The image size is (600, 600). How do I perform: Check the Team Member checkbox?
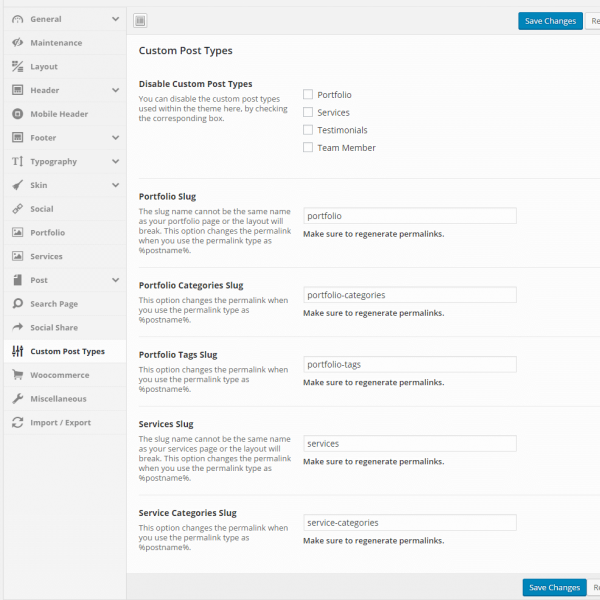(x=308, y=147)
